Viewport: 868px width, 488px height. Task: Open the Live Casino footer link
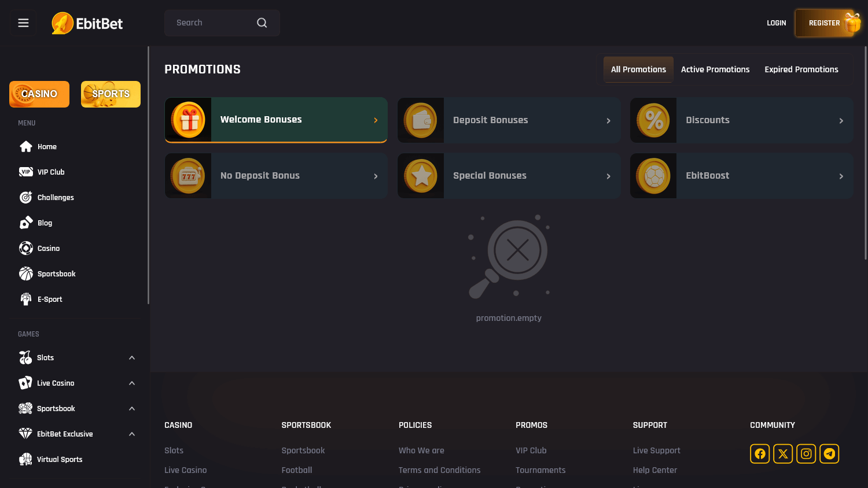click(186, 470)
